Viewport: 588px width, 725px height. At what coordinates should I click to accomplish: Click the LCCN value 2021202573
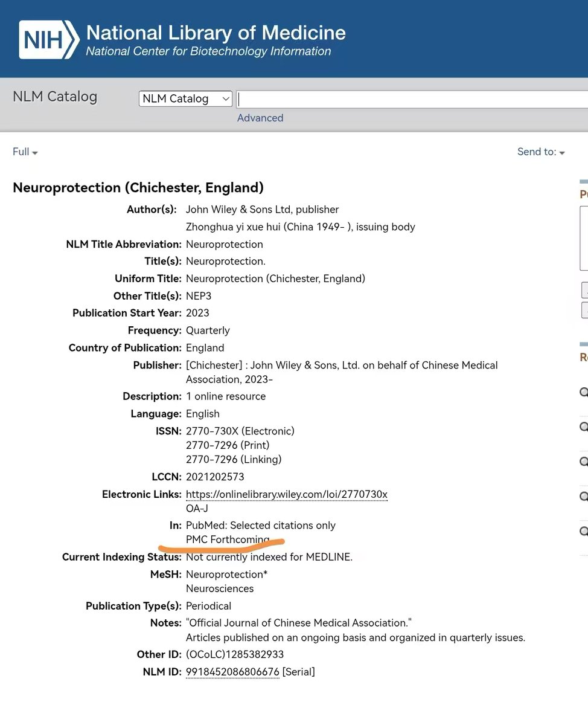(x=215, y=477)
